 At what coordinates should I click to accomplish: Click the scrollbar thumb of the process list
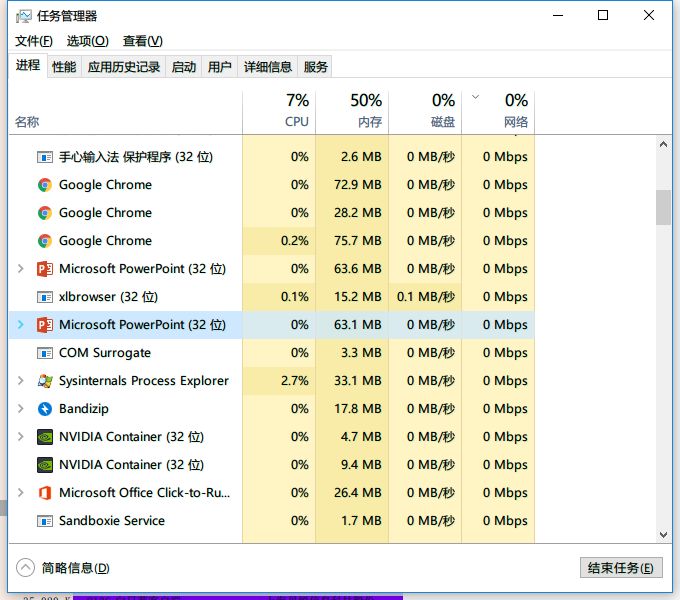(x=663, y=208)
